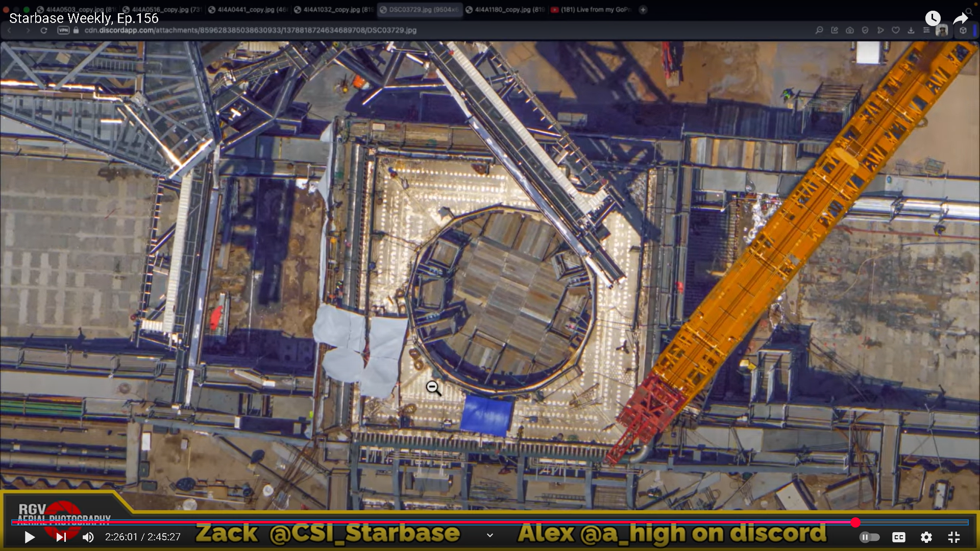
Task: Toggle closed captions on
Action: (x=898, y=537)
